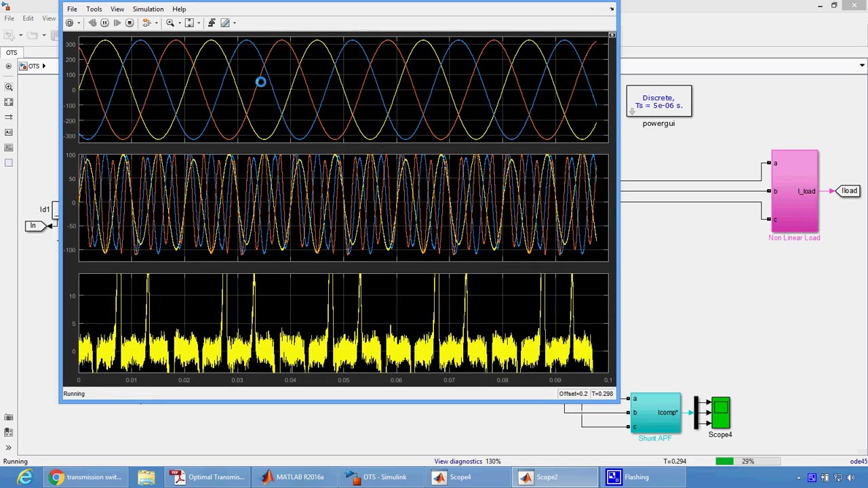Open Internet Explorer from taskbar

(24, 477)
